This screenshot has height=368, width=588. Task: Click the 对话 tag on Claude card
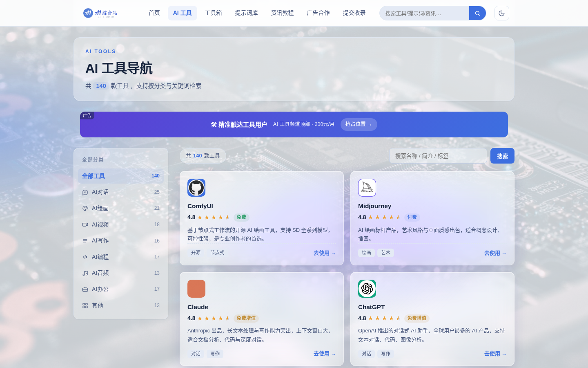[196, 354]
